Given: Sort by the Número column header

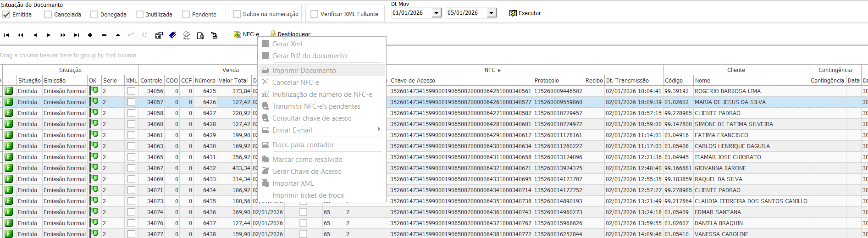Looking at the screenshot, I should pos(205,80).
